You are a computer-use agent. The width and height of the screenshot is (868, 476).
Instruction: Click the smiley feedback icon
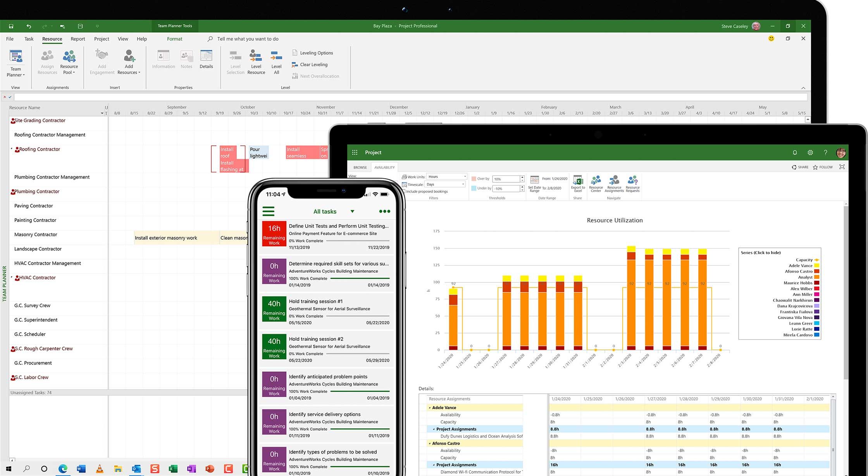tap(771, 38)
